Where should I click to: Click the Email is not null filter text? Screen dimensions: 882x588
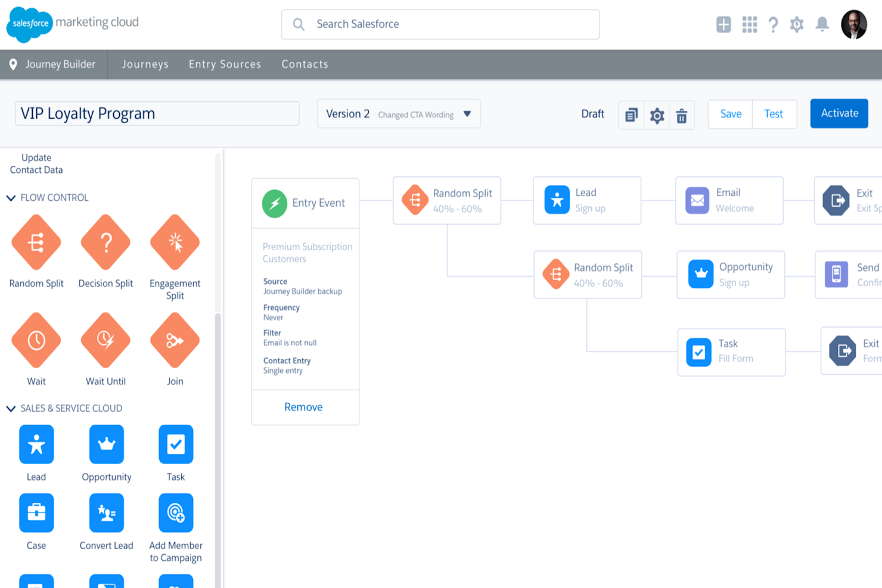pyautogui.click(x=290, y=343)
